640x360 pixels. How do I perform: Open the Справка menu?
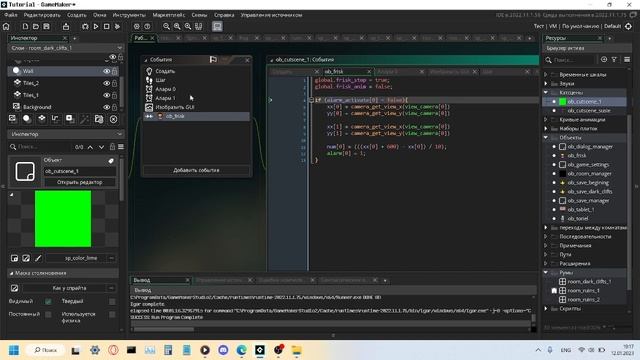[x=224, y=15]
